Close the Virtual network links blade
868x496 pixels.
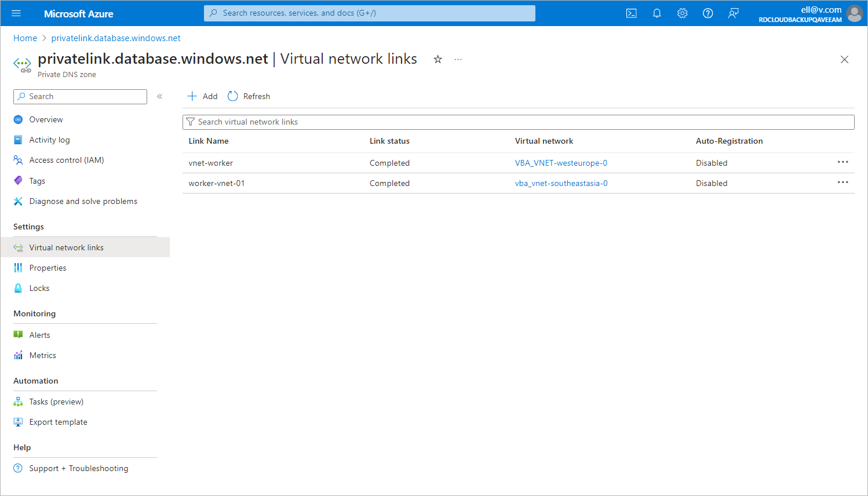[845, 59]
